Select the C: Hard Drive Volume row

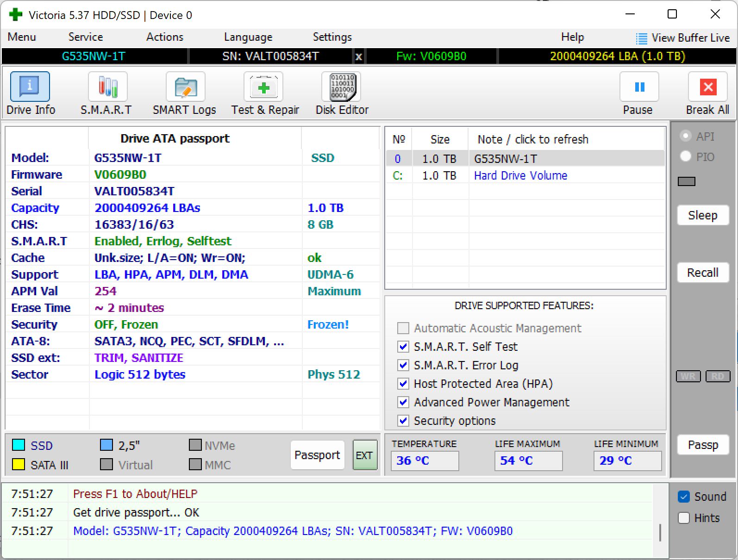(x=520, y=175)
